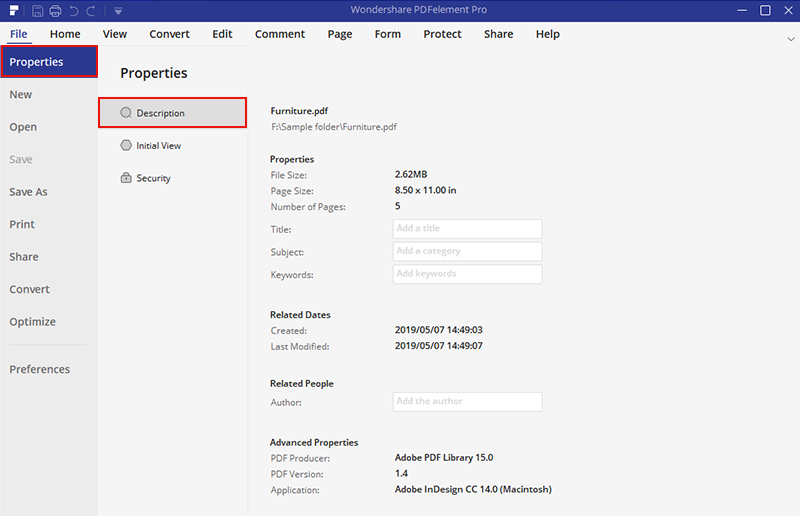
Task: Click the Author input field
Action: click(x=467, y=401)
